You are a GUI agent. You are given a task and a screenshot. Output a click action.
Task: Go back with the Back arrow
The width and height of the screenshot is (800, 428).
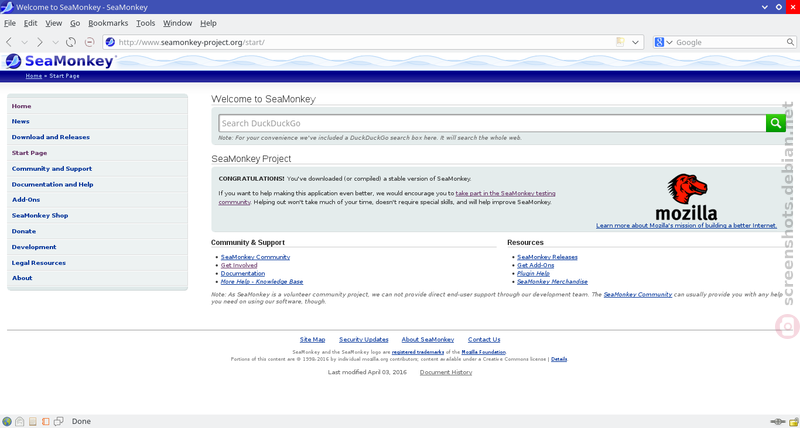(9, 42)
